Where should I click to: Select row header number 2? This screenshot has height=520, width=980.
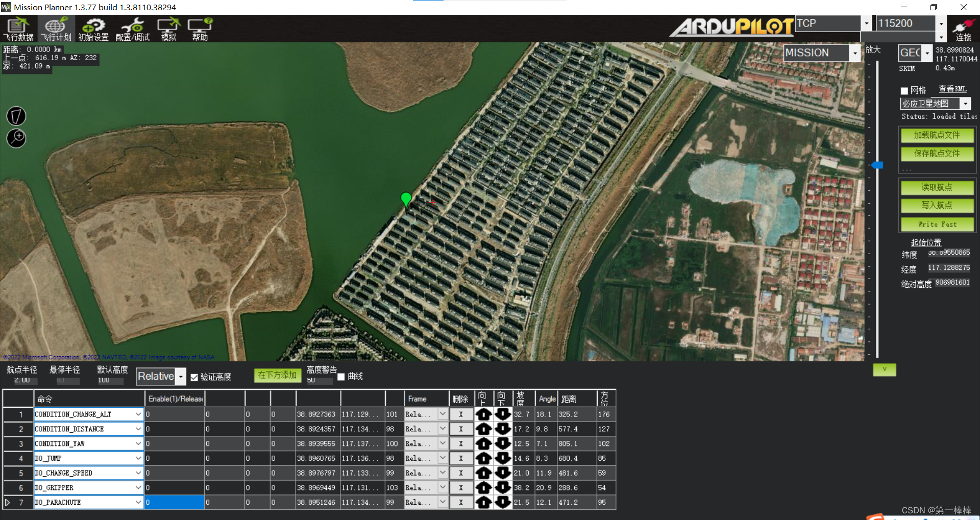tap(18, 429)
